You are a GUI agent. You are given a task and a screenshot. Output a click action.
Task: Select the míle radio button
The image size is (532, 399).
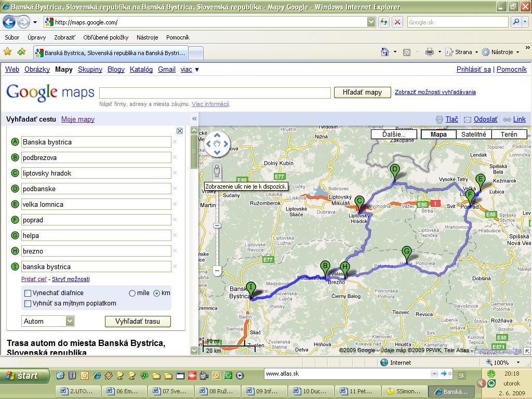coord(132,293)
